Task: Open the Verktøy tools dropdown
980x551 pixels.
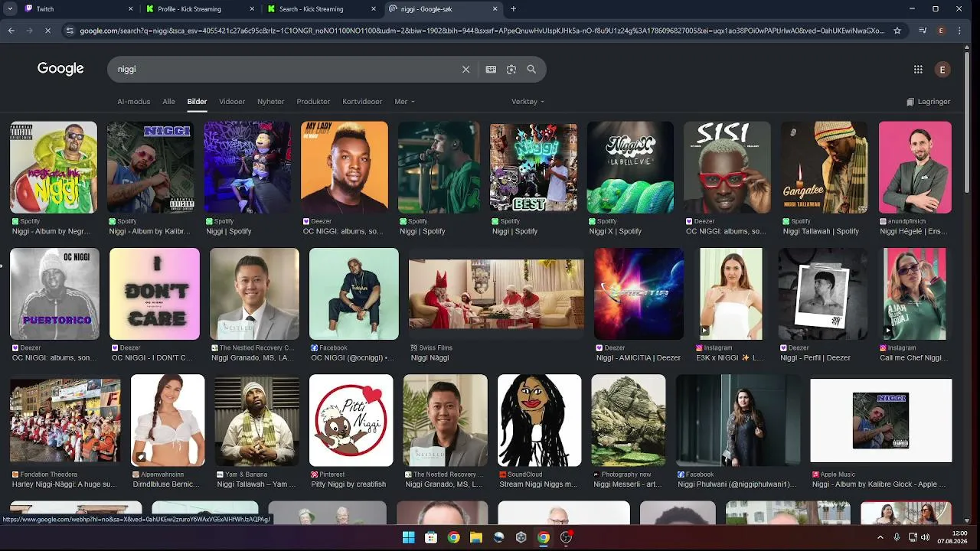Action: tap(528, 102)
